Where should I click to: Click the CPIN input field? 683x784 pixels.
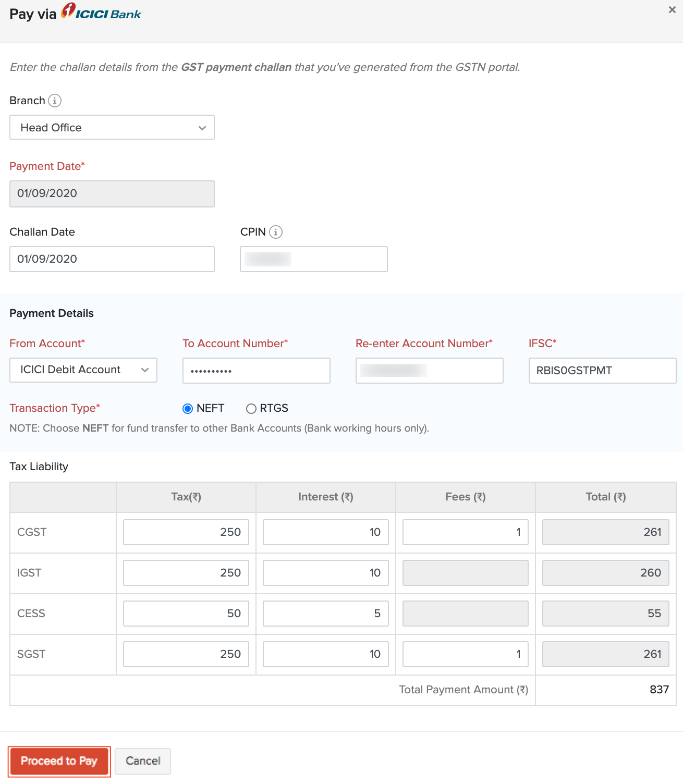[314, 259]
